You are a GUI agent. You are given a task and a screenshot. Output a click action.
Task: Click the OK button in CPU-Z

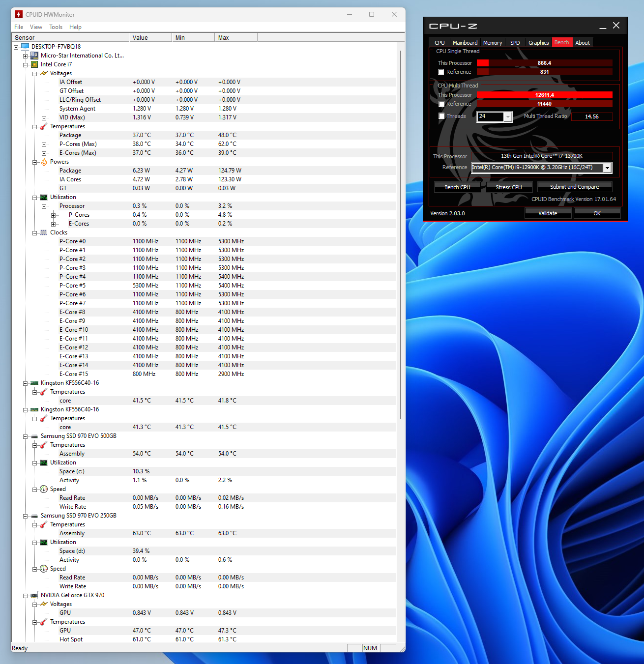pos(597,213)
